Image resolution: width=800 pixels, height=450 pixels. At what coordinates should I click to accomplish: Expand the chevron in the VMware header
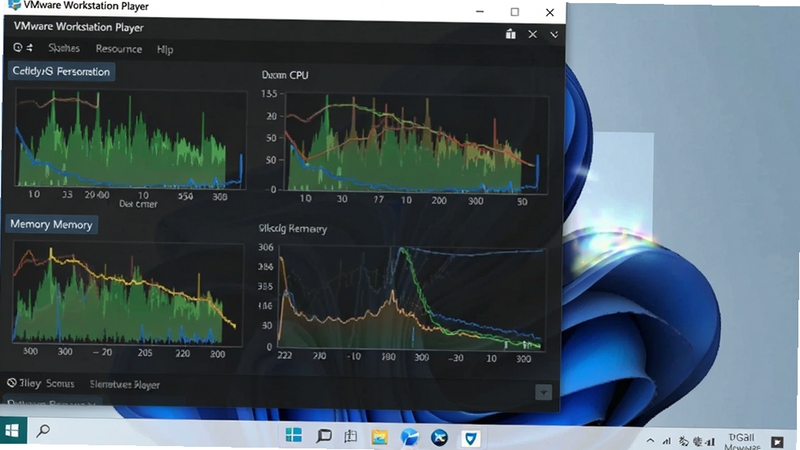[554, 35]
